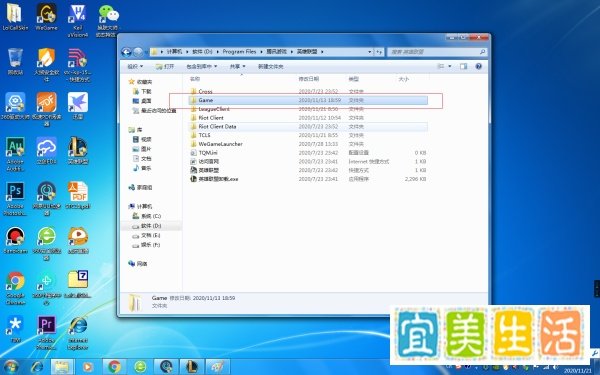Open 视频 library in navigation pane
This screenshot has height=375, width=600.
(x=146, y=139)
